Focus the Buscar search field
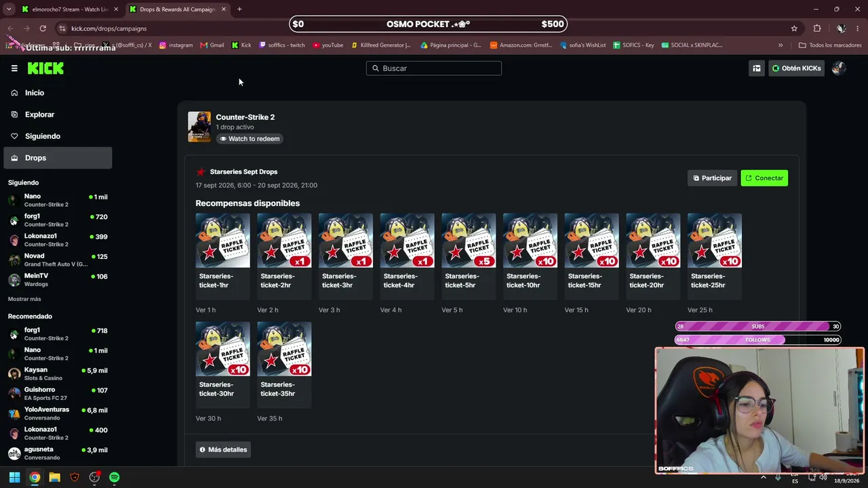868x488 pixels. [x=434, y=68]
